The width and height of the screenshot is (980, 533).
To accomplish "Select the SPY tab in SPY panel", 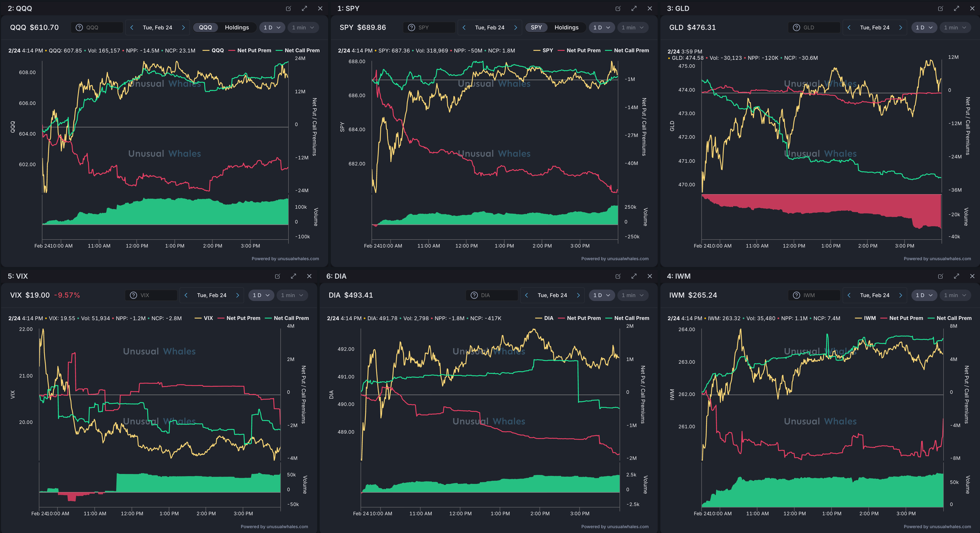I will (x=536, y=27).
